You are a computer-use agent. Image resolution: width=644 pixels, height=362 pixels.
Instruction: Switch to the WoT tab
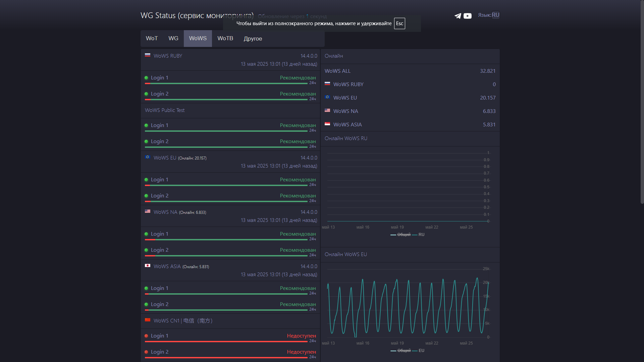click(x=152, y=39)
